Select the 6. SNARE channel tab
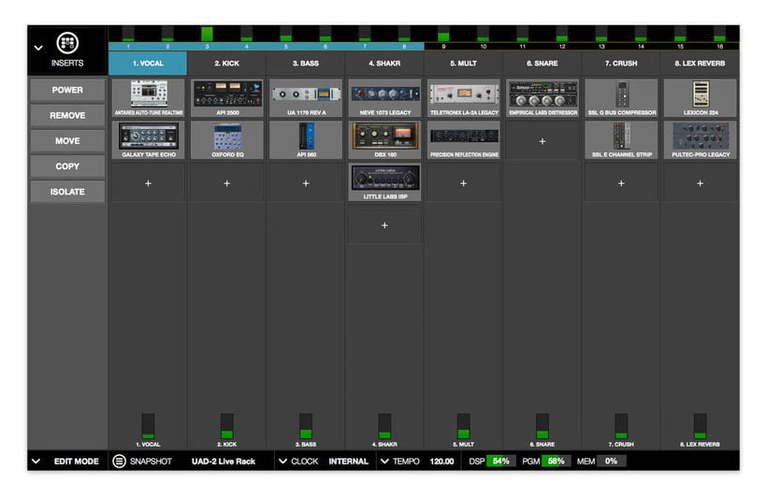 click(542, 63)
